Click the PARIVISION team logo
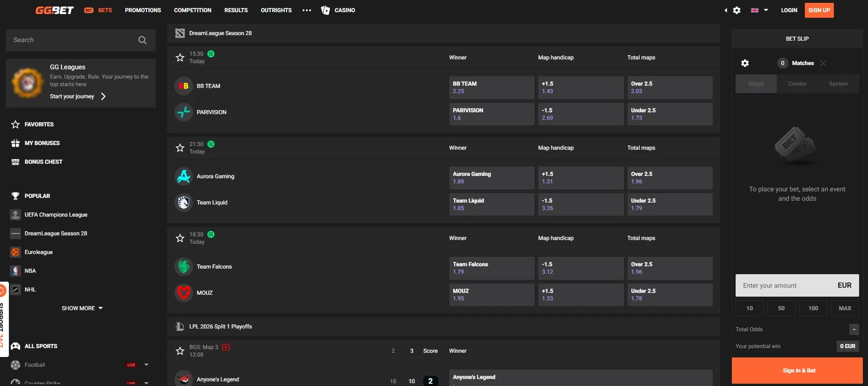This screenshot has width=868, height=386. pyautogui.click(x=184, y=112)
